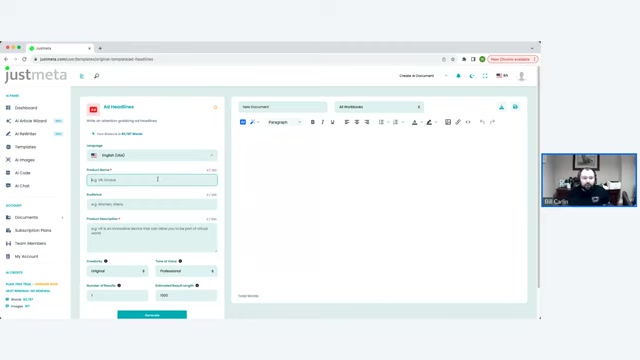Open My Account in the sidebar
This screenshot has height=360, width=640.
click(x=26, y=257)
